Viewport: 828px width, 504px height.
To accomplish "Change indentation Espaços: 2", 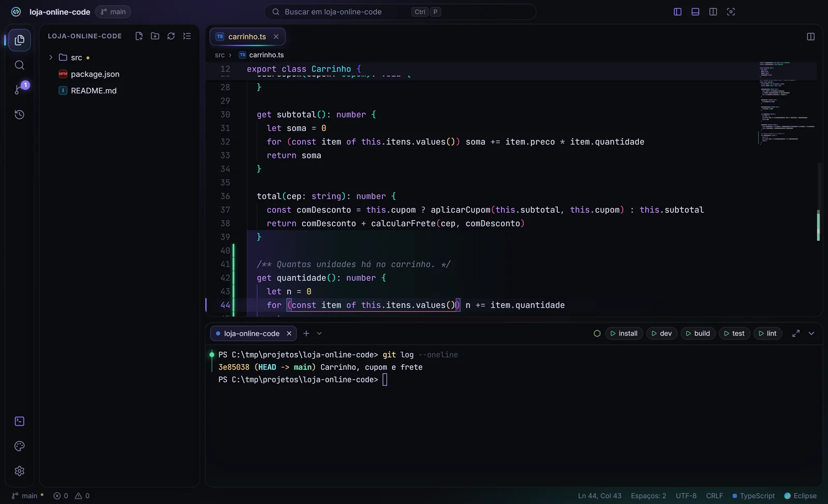I will click(648, 496).
